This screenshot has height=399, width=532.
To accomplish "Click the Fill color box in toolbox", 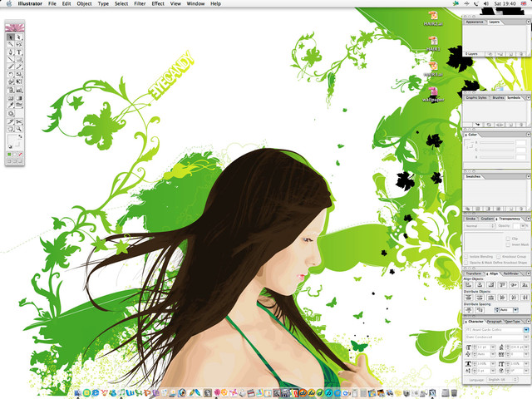I will pos(12,140).
